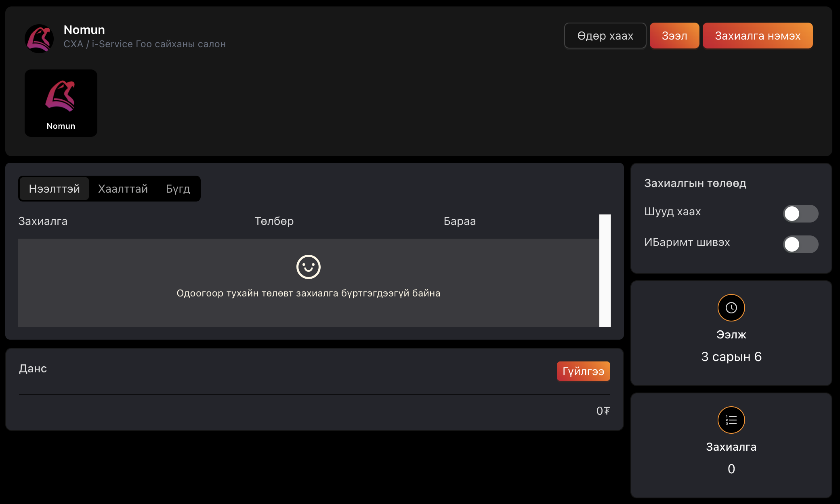The image size is (840, 504).
Task: Open Гүйлгээ transactions button
Action: [x=583, y=371]
